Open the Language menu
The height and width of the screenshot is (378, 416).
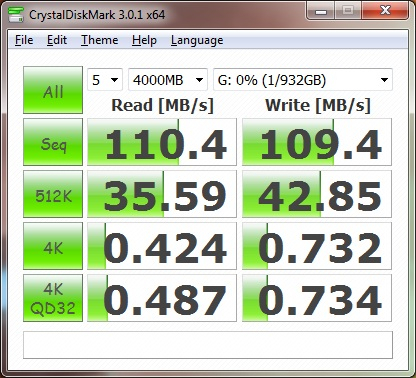pyautogui.click(x=197, y=40)
